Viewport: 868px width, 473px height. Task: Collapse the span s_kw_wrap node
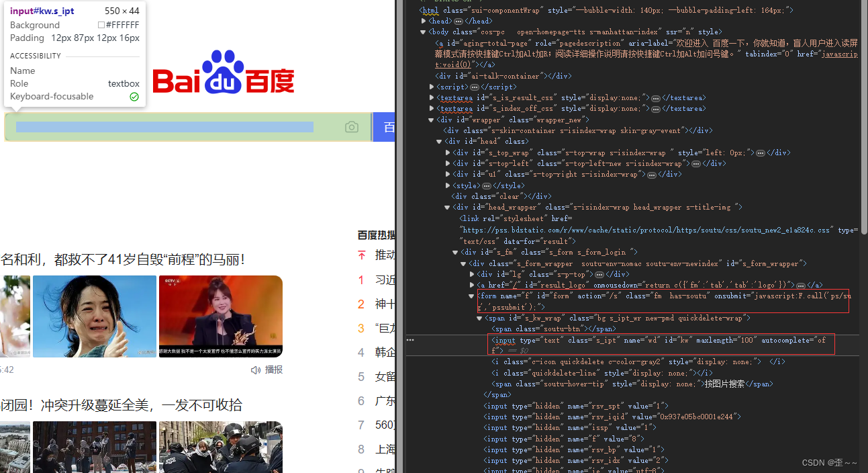click(x=480, y=318)
